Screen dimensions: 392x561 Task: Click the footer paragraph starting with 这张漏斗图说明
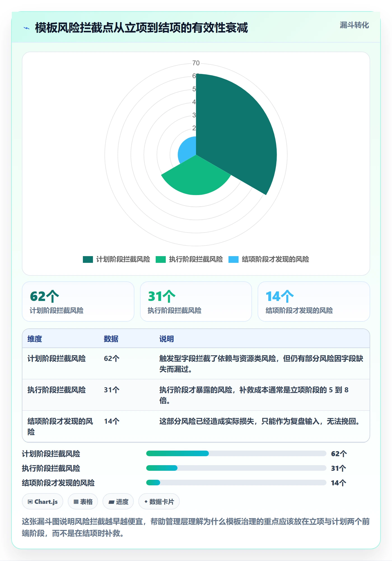[196, 527]
